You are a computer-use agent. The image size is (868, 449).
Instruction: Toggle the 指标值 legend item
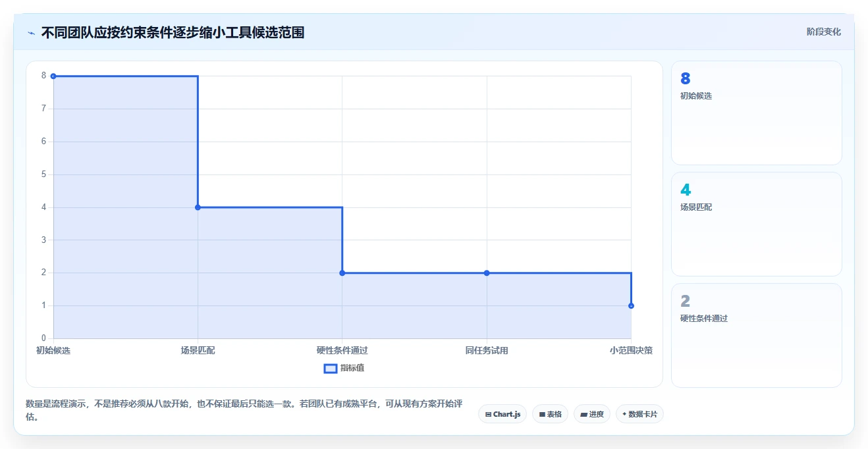tap(344, 368)
